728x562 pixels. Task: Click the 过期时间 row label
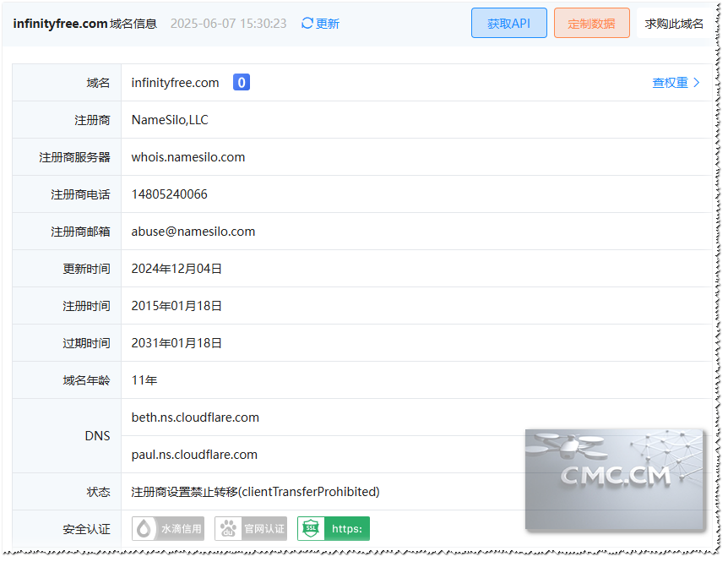(86, 343)
